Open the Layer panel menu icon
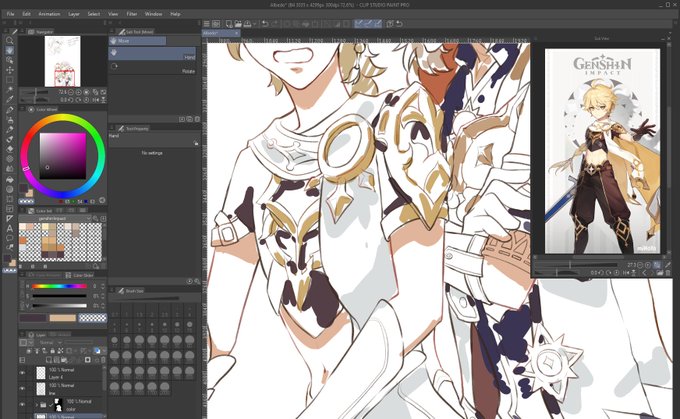The height and width of the screenshot is (419, 680). click(21, 334)
